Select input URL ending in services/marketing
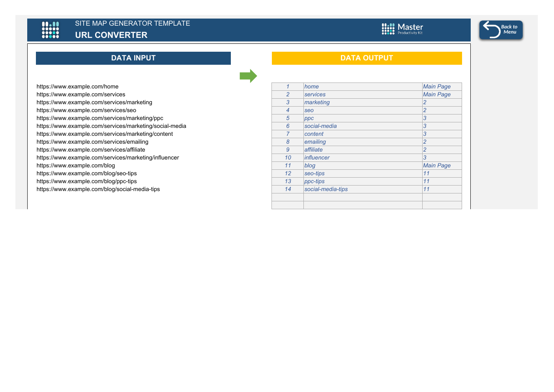 pos(94,102)
